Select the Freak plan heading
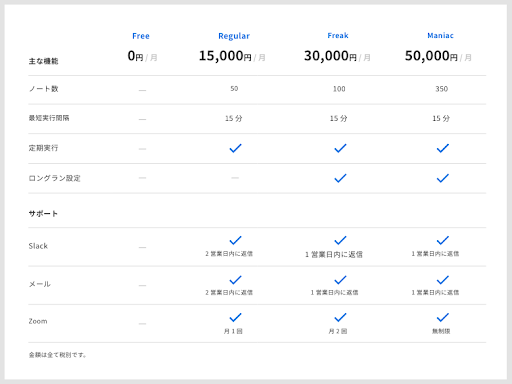 (x=338, y=35)
